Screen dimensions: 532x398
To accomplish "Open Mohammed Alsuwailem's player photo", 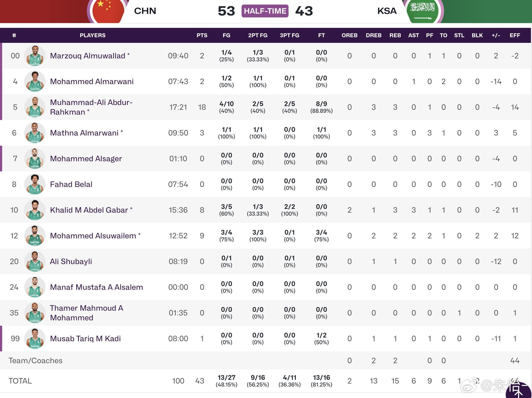I will 35,236.
